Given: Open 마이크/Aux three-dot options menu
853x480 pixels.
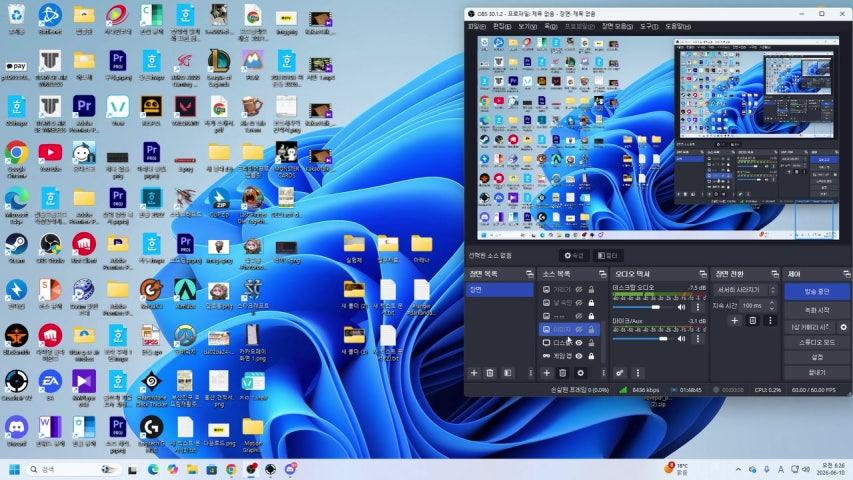Looking at the screenshot, I should coord(698,339).
